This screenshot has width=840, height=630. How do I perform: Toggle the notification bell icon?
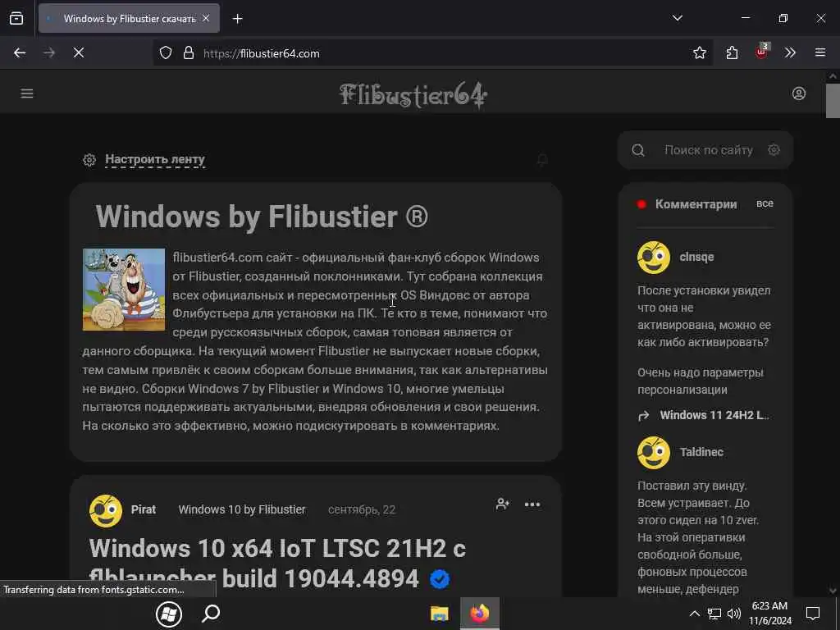(x=542, y=160)
